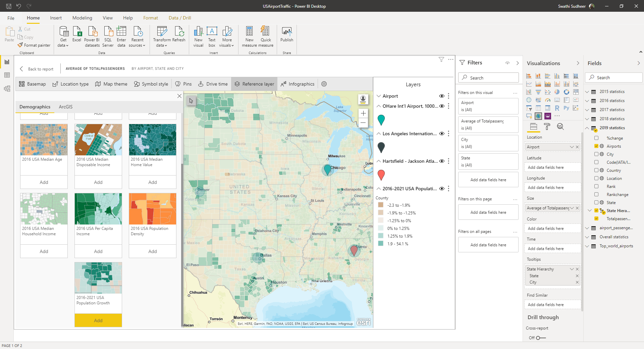Viewport: 644px width, 349px height.
Task: Search in the Filters pane
Action: click(x=488, y=78)
